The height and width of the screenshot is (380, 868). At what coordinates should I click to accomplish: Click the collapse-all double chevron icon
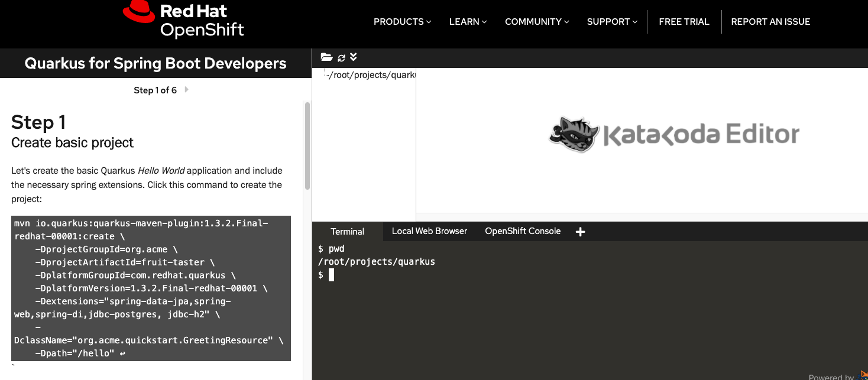tap(353, 57)
